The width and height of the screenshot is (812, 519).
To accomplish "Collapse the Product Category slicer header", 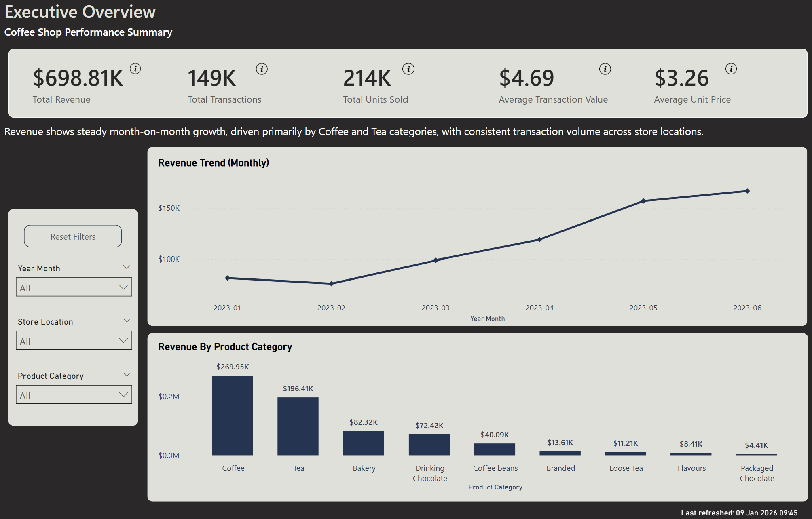I will tap(127, 374).
